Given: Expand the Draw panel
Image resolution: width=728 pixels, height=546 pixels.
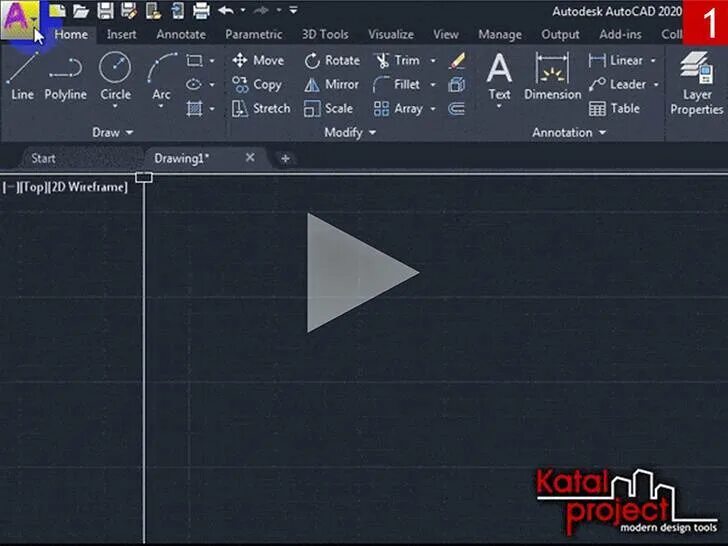Looking at the screenshot, I should 113,133.
